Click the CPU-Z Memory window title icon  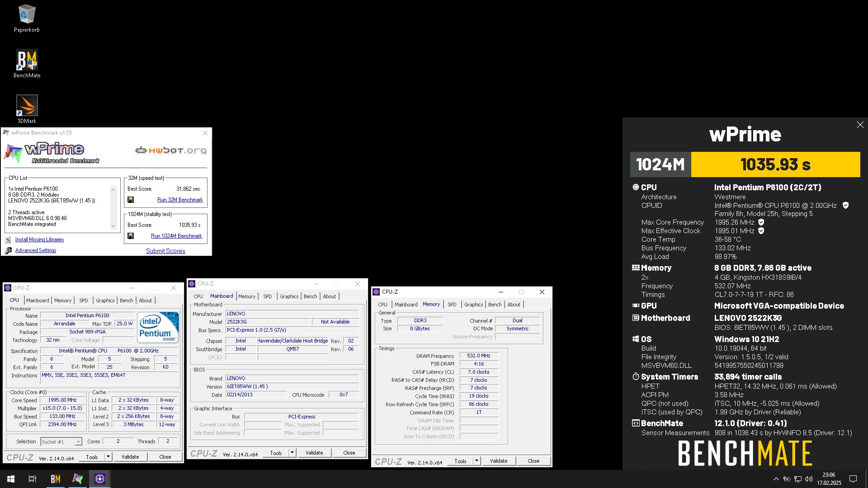[x=376, y=292]
